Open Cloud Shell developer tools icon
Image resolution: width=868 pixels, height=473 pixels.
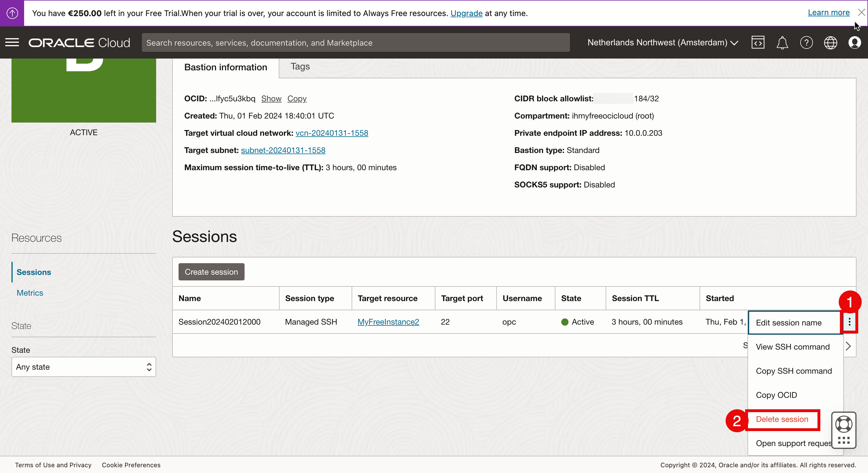tap(757, 42)
